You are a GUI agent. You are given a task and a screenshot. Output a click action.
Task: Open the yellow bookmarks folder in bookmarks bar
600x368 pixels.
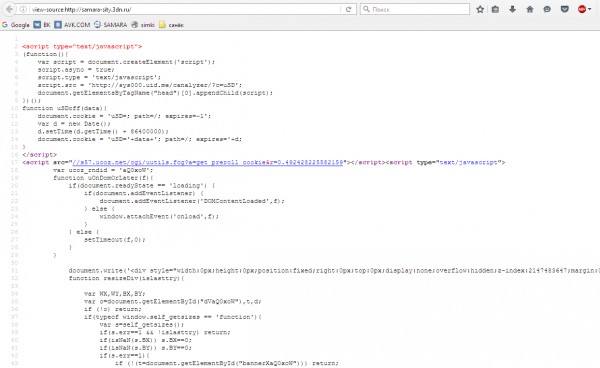click(x=171, y=25)
